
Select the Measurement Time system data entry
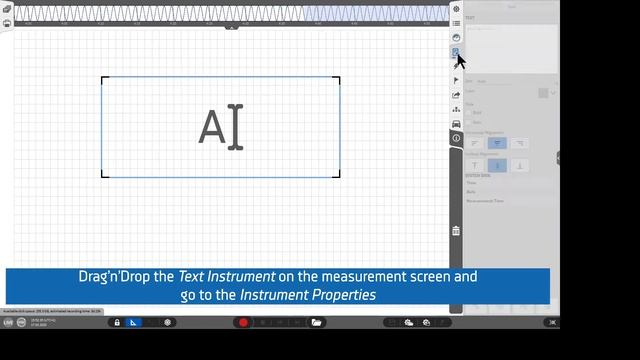tap(485, 201)
